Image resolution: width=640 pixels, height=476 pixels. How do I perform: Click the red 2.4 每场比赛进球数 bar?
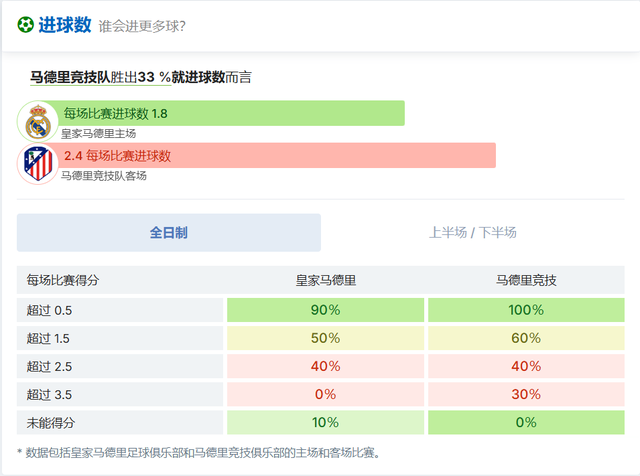(277, 155)
